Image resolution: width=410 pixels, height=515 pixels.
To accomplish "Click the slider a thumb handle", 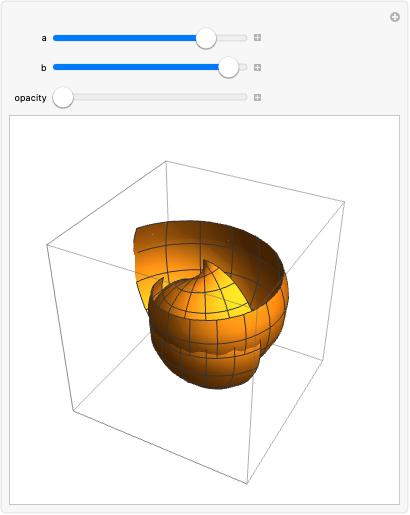I will coord(206,38).
